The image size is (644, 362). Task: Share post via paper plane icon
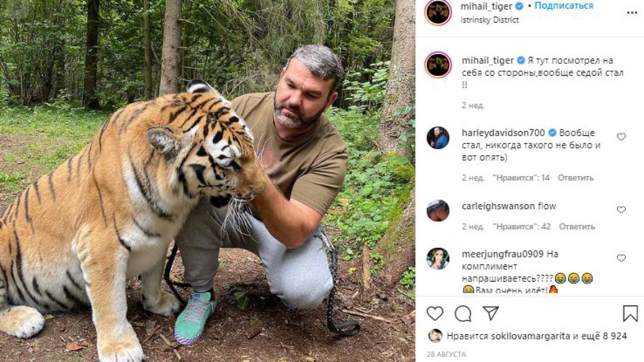point(490,313)
